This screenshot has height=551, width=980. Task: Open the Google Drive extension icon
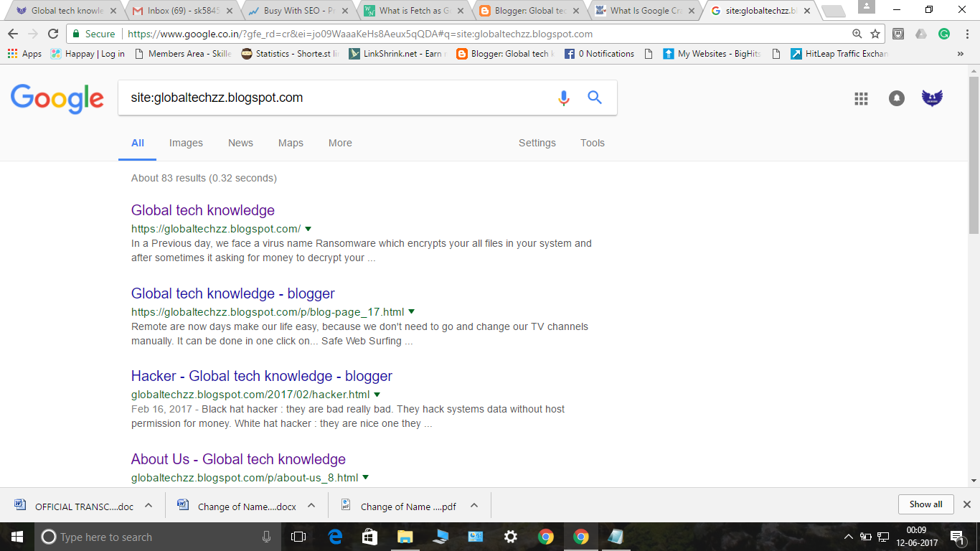coord(921,34)
